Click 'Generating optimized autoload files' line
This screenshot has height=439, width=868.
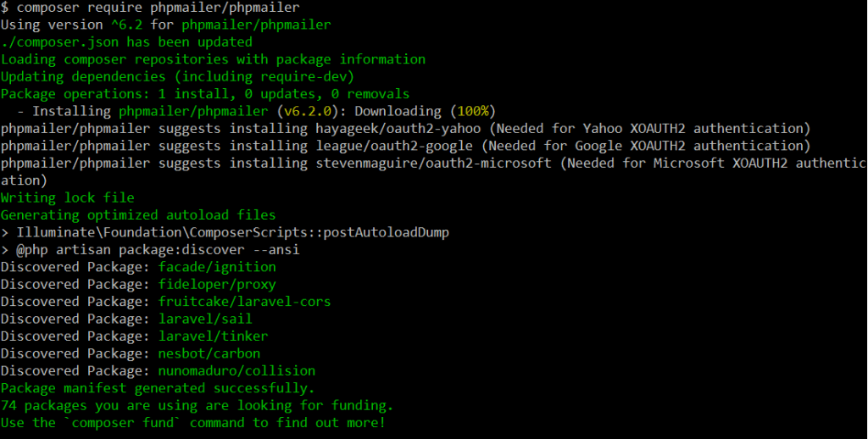click(138, 214)
